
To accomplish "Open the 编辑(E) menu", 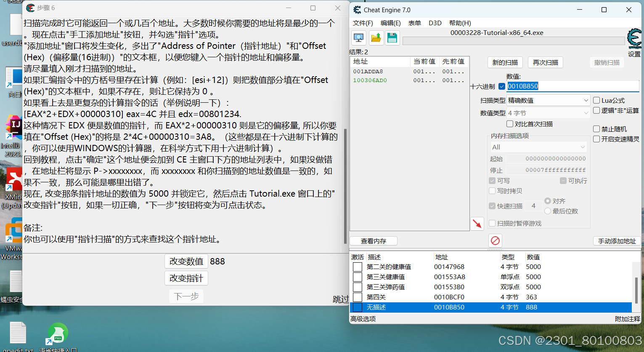I will (391, 23).
